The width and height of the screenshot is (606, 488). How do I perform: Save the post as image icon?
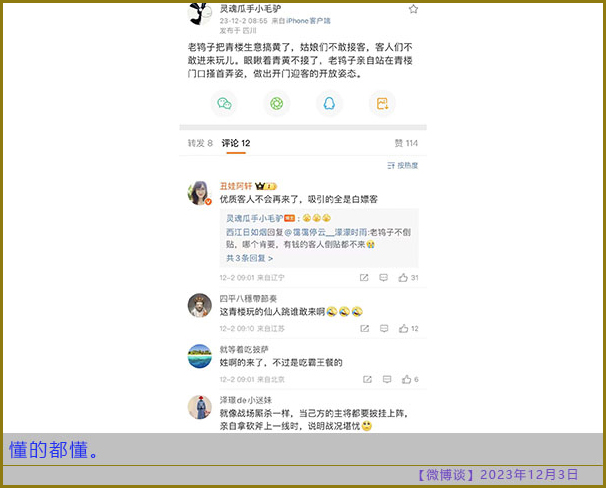tap(382, 104)
